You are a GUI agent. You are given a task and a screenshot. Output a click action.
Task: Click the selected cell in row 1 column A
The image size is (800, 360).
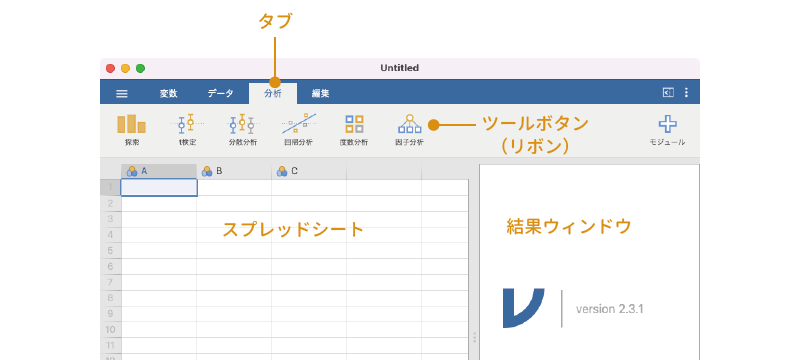[x=159, y=187]
